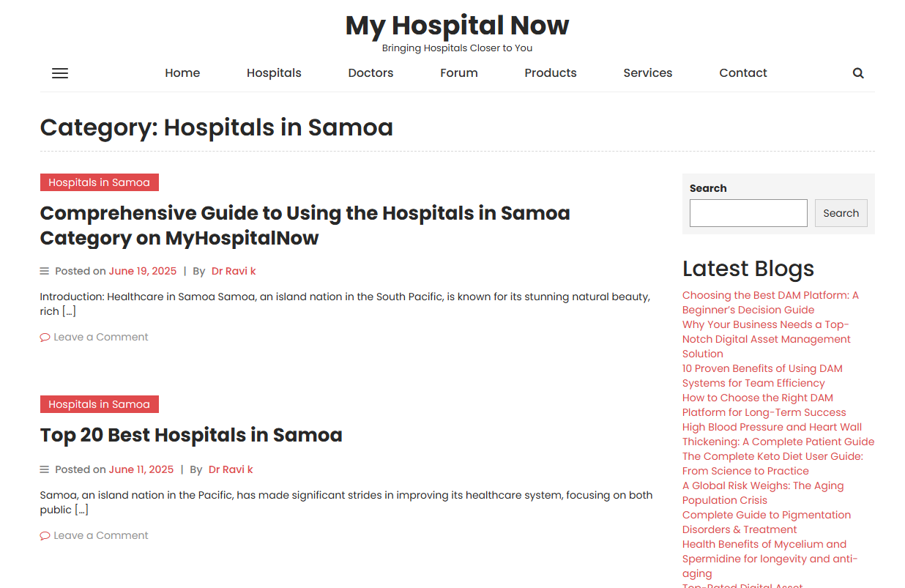Open the Choosing the Best DAM Platform blog post
905x588 pixels.
pos(770,302)
